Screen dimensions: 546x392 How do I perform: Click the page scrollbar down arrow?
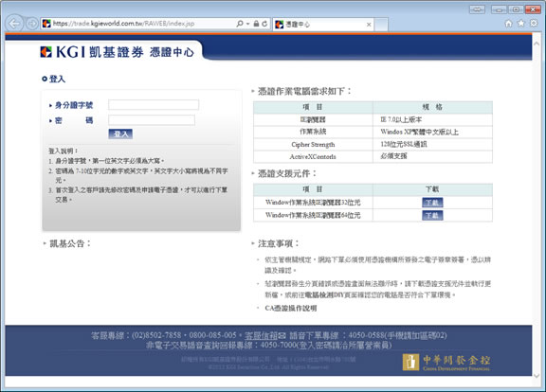[x=537, y=376]
